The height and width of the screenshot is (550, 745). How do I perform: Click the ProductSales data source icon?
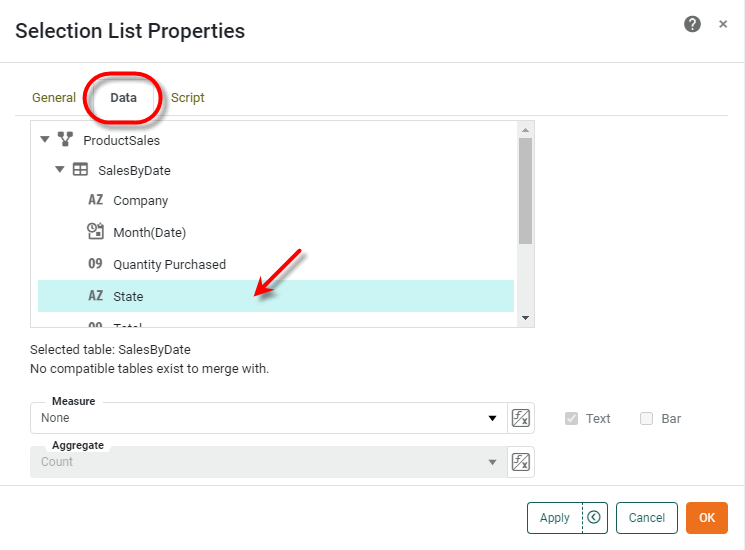(65, 140)
